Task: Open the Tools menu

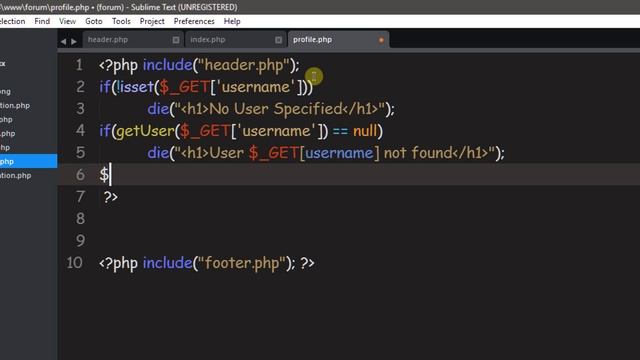Action: pos(121,21)
